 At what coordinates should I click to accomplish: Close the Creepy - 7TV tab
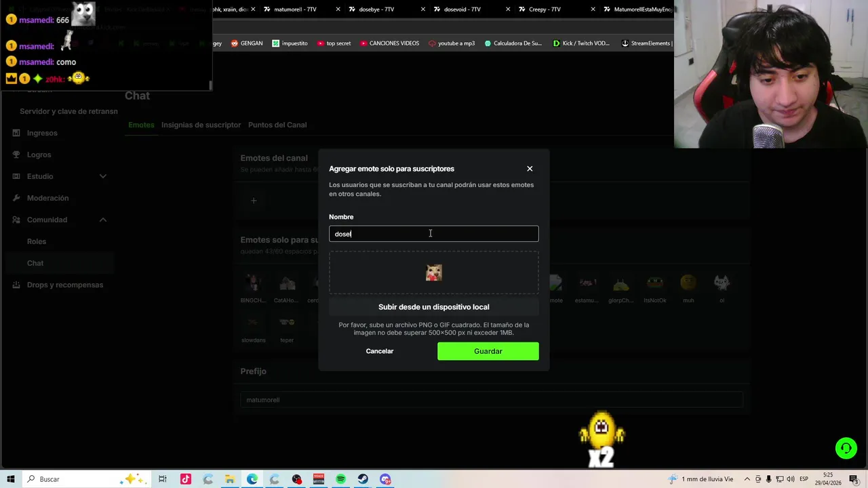point(593,9)
